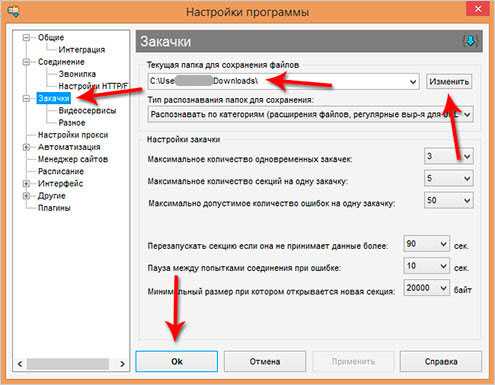
Task: Expand the Другие tree node
Action: (x=26, y=196)
